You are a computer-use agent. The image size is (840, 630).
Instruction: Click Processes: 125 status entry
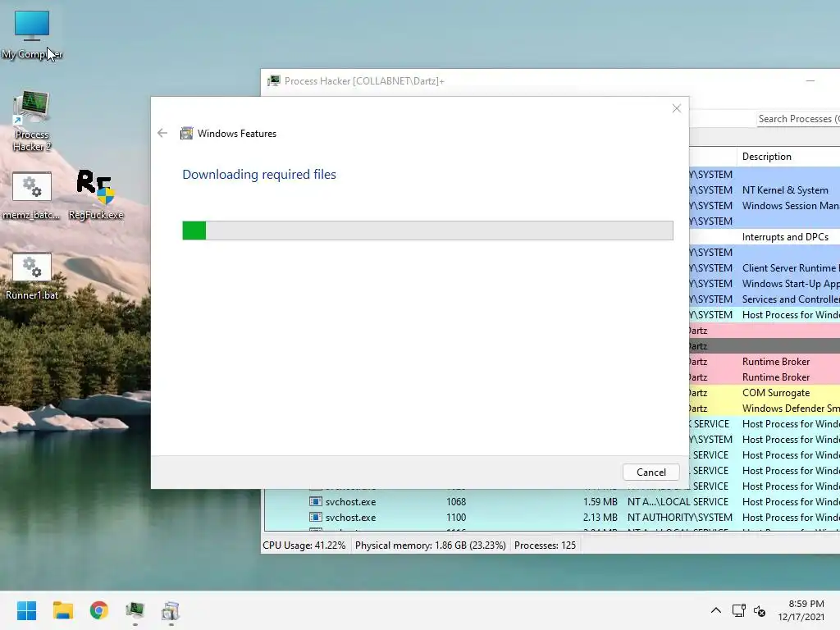coord(545,546)
